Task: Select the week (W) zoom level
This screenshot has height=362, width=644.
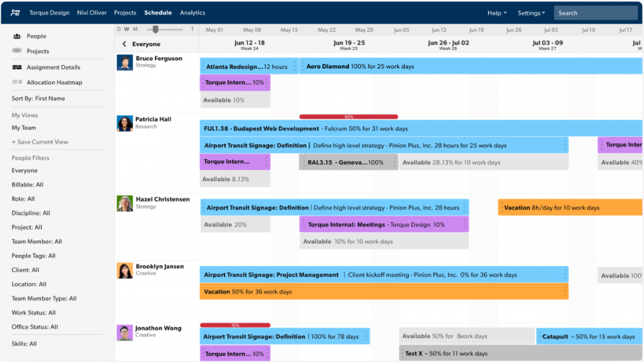Action: coord(127,29)
